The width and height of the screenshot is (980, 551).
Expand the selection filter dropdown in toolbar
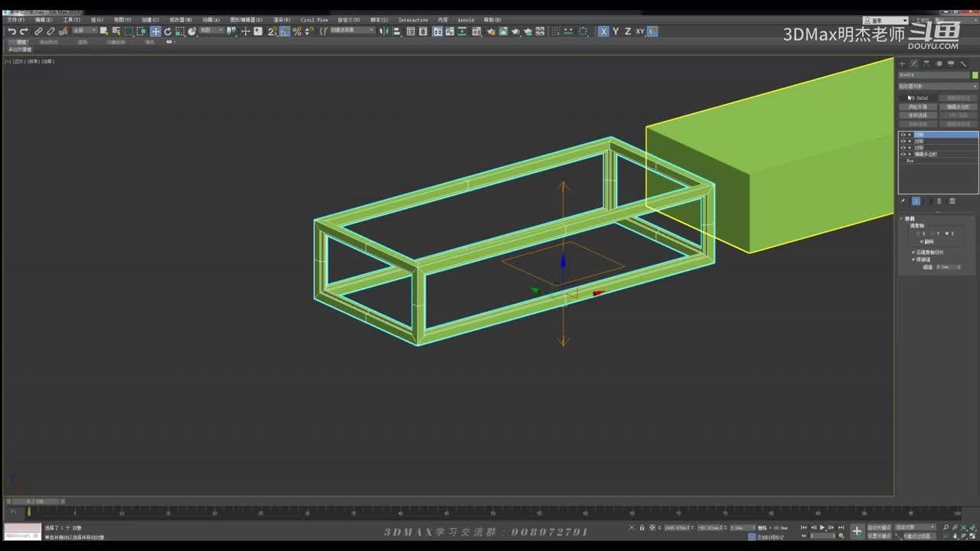coord(84,31)
